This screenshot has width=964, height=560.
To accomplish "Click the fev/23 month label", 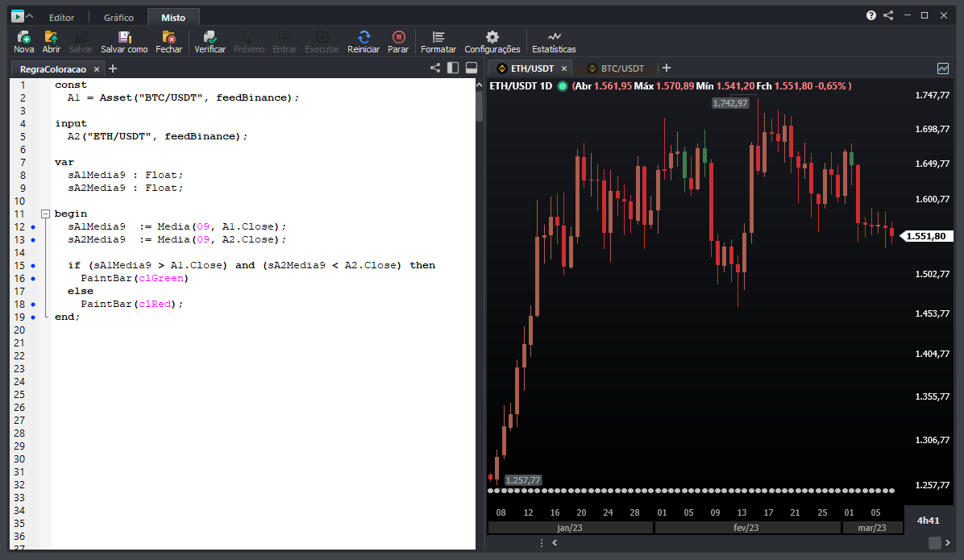I will [746, 528].
